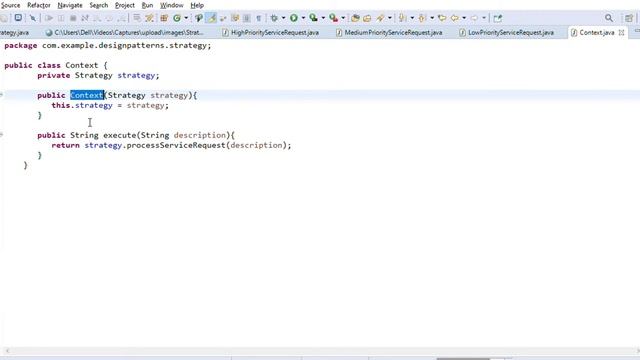640x360 pixels.
Task: Click the Next Annotation icon
Action: pyautogui.click(x=402, y=18)
